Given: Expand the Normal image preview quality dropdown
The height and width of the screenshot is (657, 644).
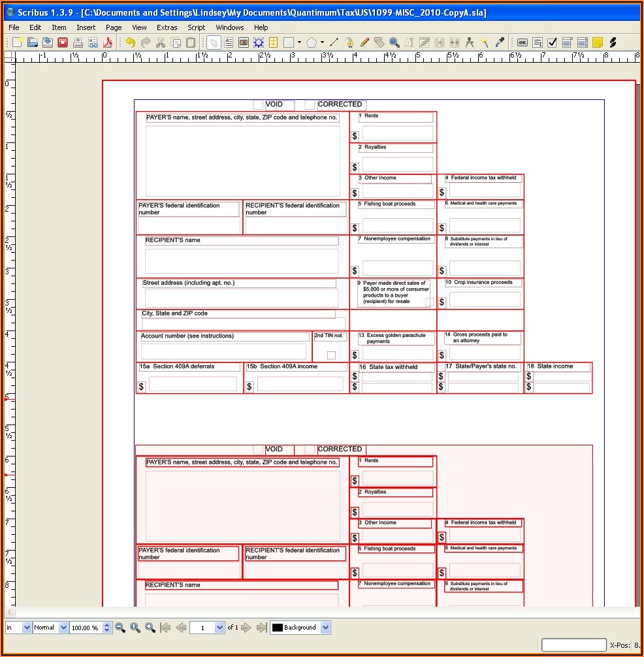Looking at the screenshot, I should pyautogui.click(x=63, y=628).
